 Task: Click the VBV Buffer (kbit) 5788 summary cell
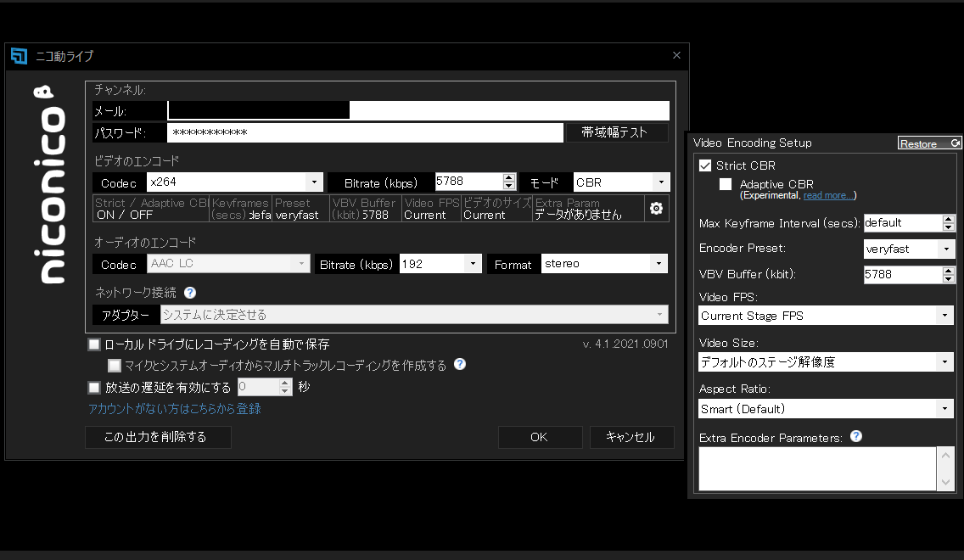366,209
